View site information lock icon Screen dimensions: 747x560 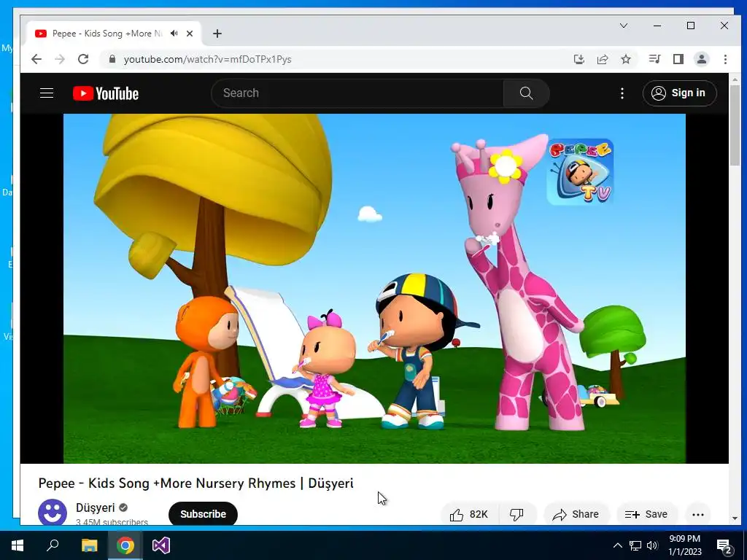(x=112, y=59)
